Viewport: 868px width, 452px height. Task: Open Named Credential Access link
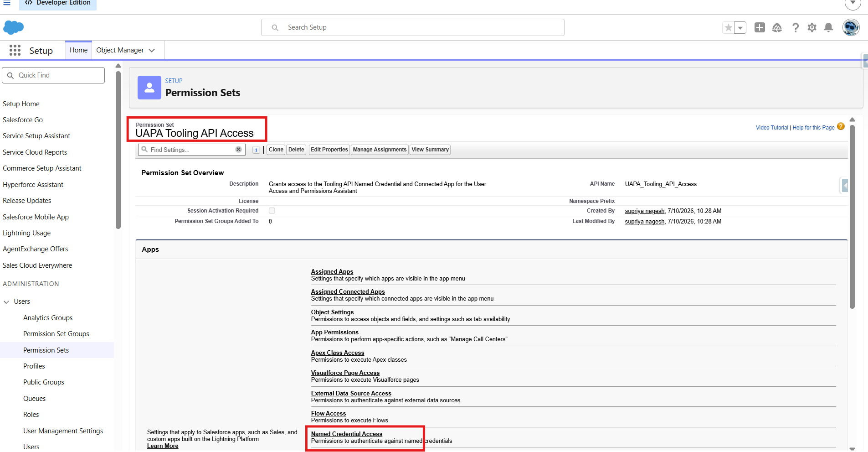pos(347,434)
